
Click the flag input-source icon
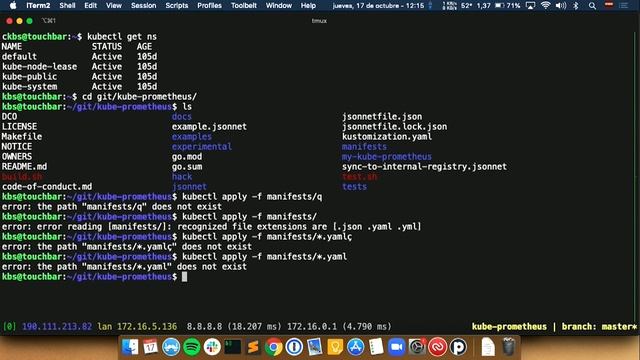point(609,5)
